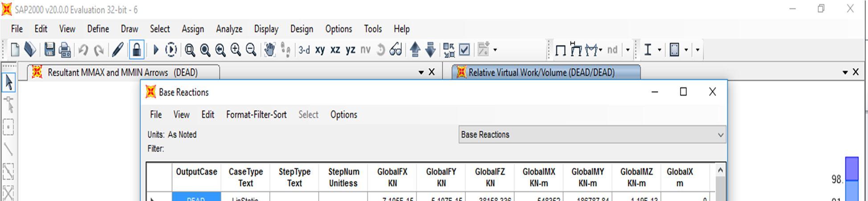Expand the Base Reactions table dropdown
Image resolution: width=868 pixels, height=201 pixels.
pos(720,135)
